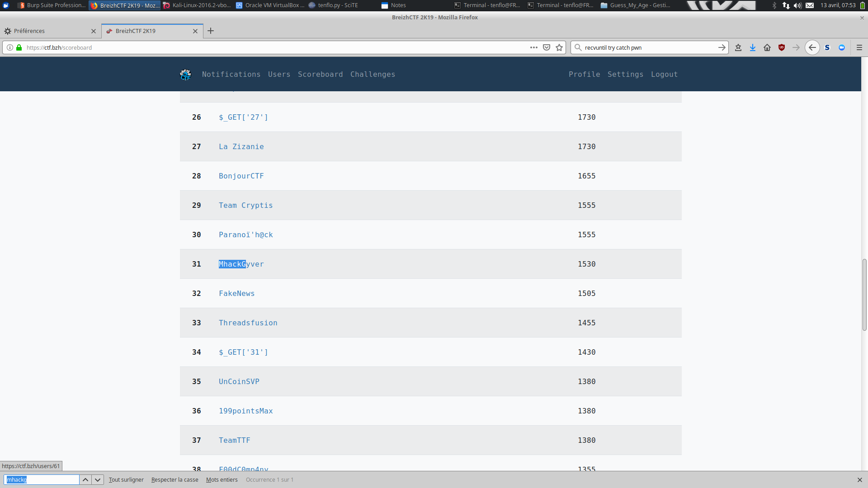Open the Challenges nav menu item
Viewport: 868px width, 488px height.
(373, 75)
